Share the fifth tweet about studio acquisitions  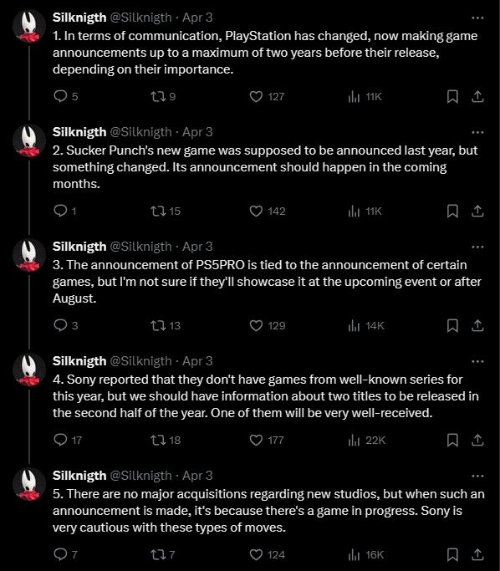point(477,555)
